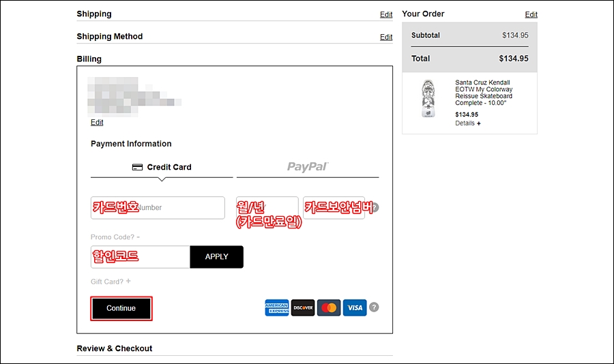Image resolution: width=614 pixels, height=364 pixels.
Task: Expand the Gift Card section
Action: [x=111, y=282]
